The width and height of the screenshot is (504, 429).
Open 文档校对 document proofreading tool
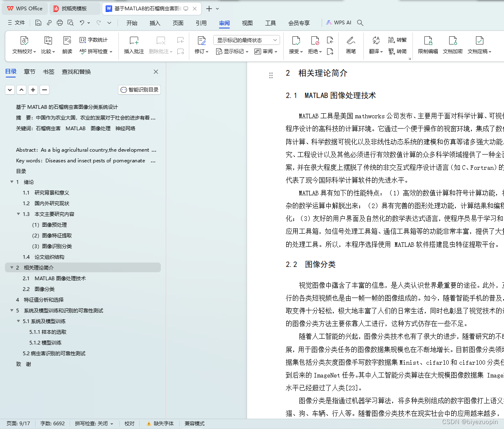[24, 45]
